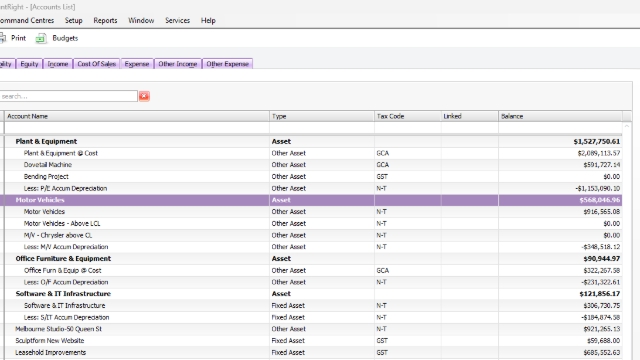Switch to the Expense tab
The image size is (640, 360).
(137, 64)
